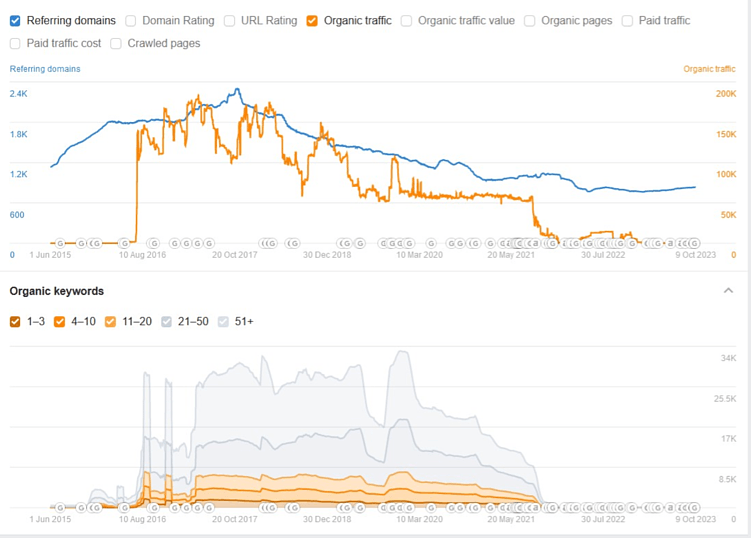Viewport: 751px width, 538px height.
Task: Click the '2.4K' referring domains axis value
Action: click(19, 93)
